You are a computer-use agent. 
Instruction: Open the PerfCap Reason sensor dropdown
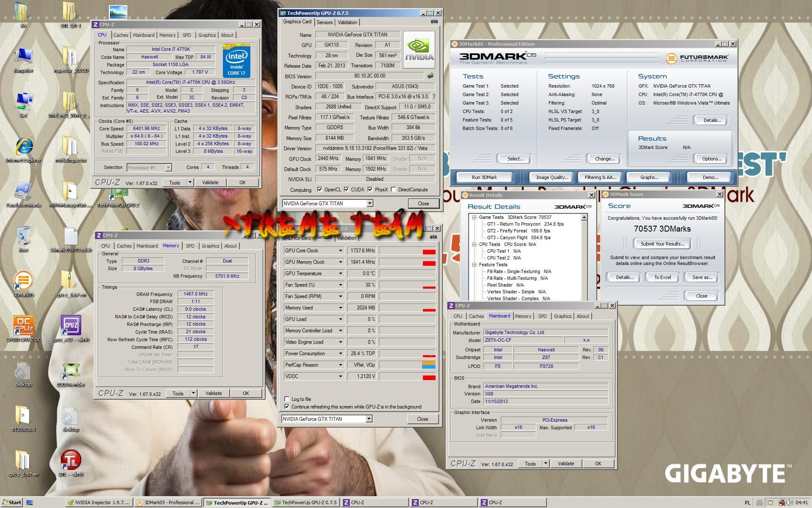pos(340,365)
